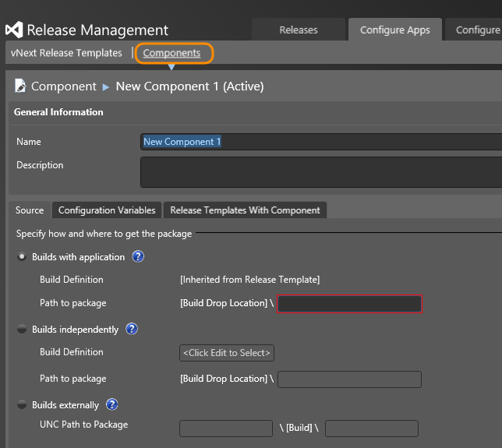The width and height of the screenshot is (502, 448).
Task: Click first UNC Path to Package field
Action: click(x=226, y=429)
